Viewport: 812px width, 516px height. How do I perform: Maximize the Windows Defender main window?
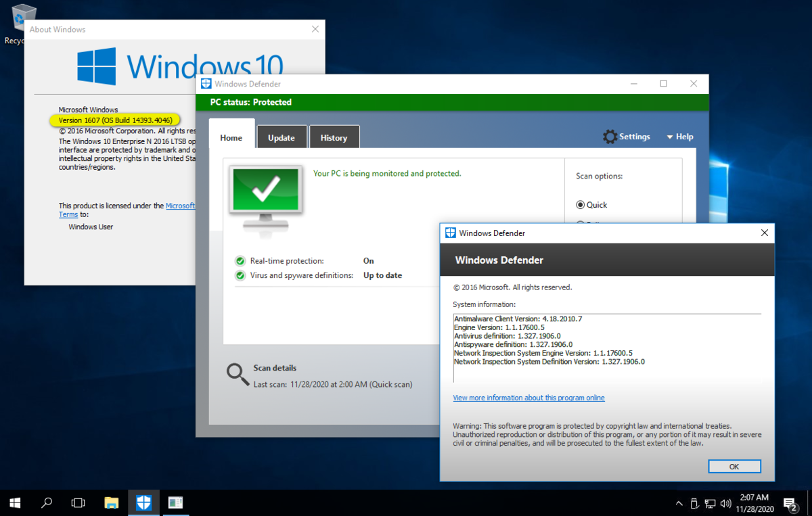point(663,84)
